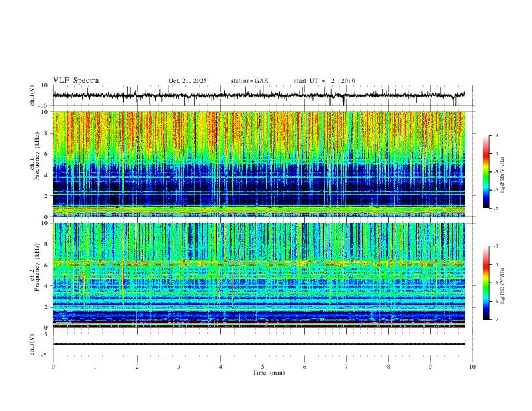Click the "ch.1(V)" waveform axis label
The width and height of the screenshot is (532, 411).
[32, 95]
